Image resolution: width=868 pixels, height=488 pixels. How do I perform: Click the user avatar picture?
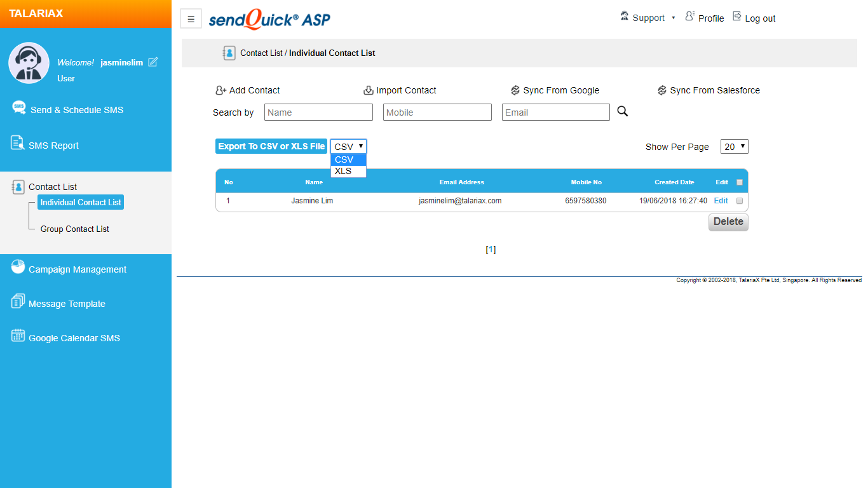(29, 63)
